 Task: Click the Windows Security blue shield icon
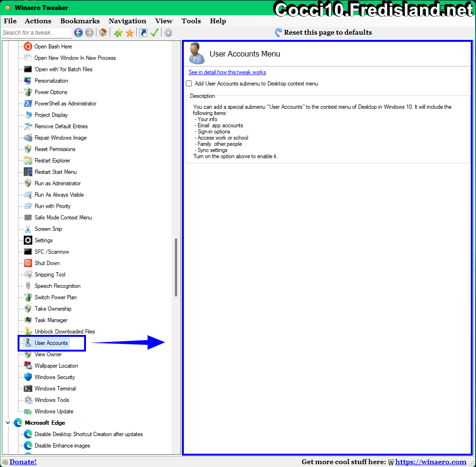[x=28, y=377]
